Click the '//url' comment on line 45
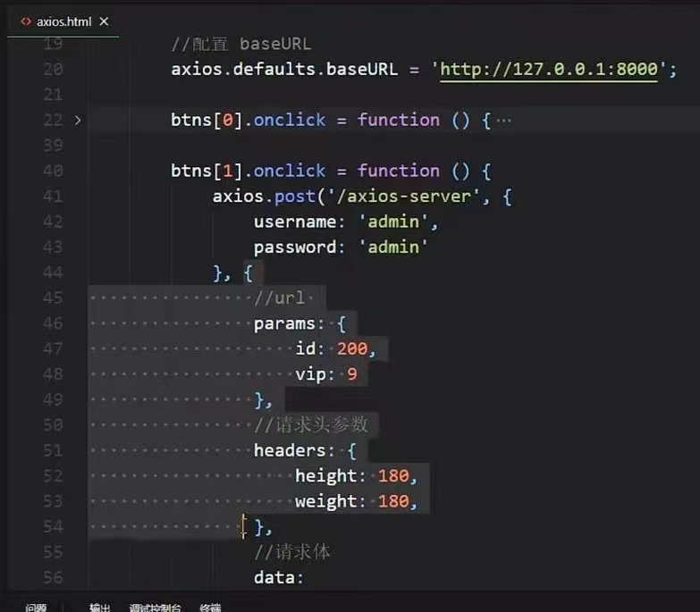Viewport: 700px width, 612px height. [280, 298]
